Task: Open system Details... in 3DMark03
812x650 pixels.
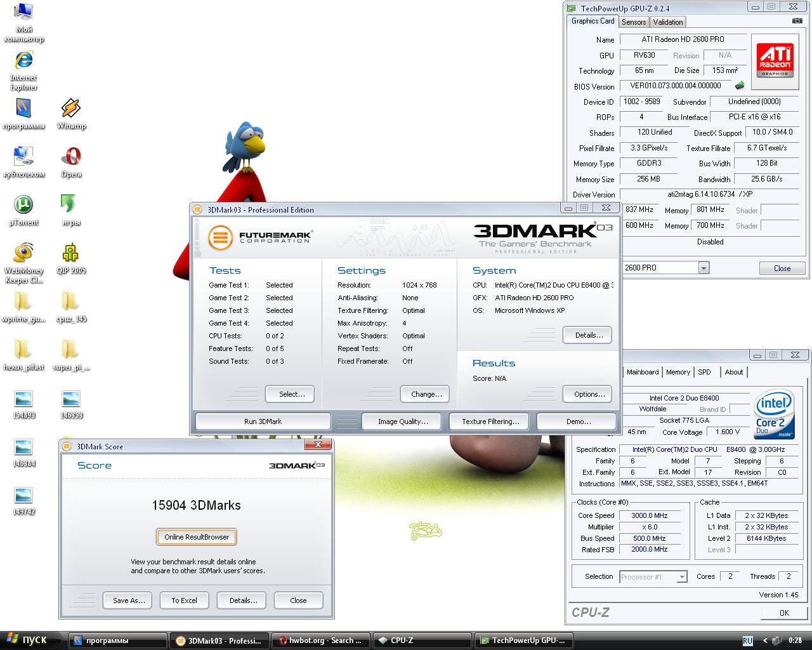Action: (x=589, y=335)
